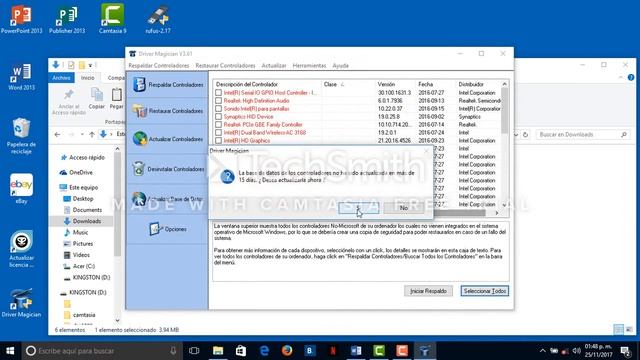Image resolution: width=640 pixels, height=360 pixels.
Task: Click Explorer refresh button
Action: (525, 134)
